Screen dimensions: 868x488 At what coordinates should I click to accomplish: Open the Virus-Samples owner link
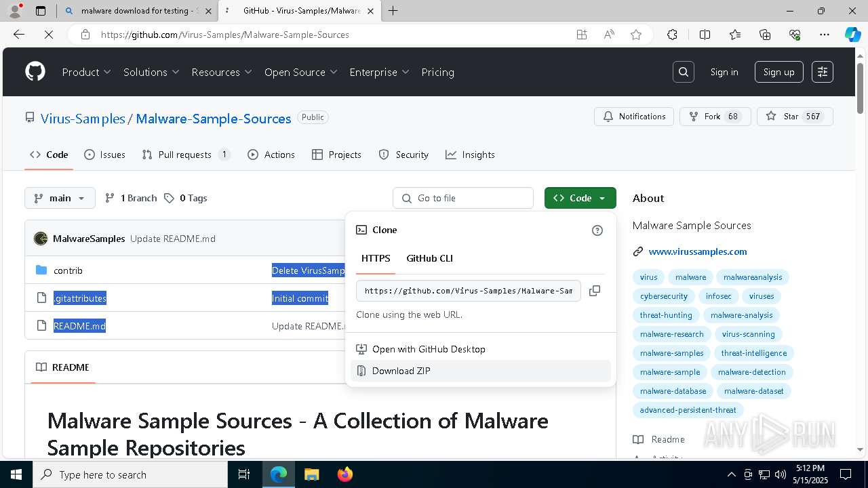pos(83,119)
